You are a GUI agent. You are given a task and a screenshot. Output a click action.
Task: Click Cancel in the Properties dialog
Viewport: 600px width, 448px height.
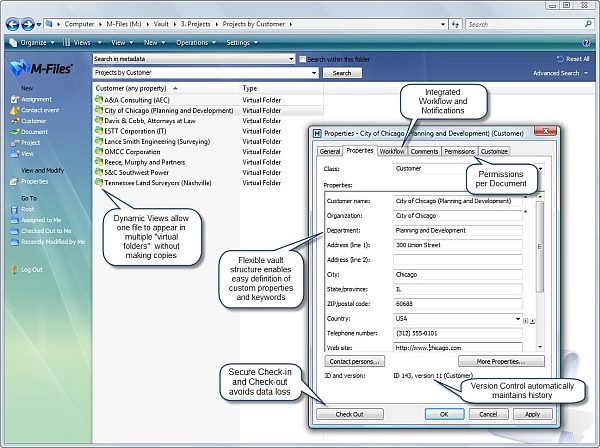(x=488, y=414)
